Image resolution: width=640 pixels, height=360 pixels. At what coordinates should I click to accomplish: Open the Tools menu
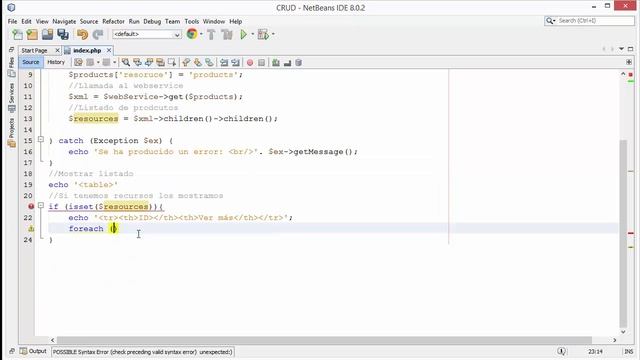pos(191,21)
